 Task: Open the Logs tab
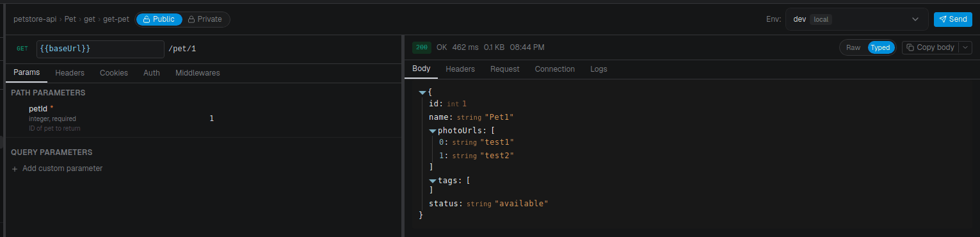[x=598, y=69]
